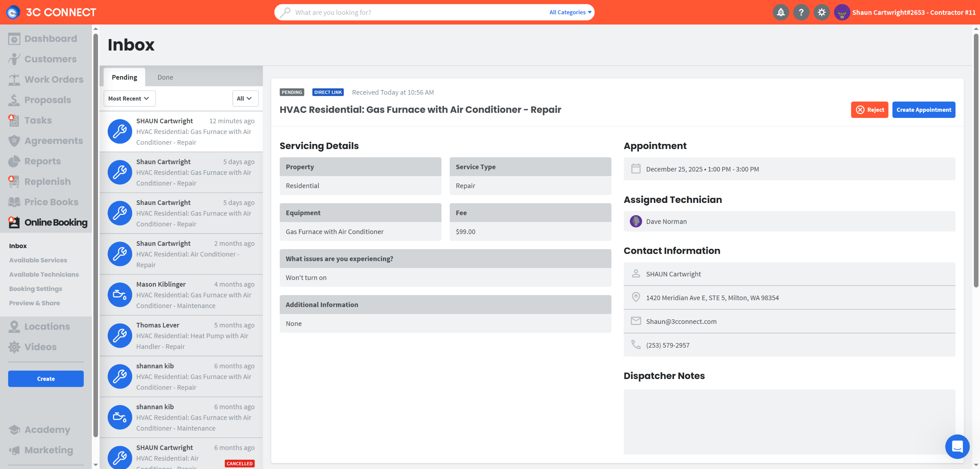Open the Replenish sidebar icon
Image resolution: width=980 pixels, height=469 pixels.
[x=14, y=182]
